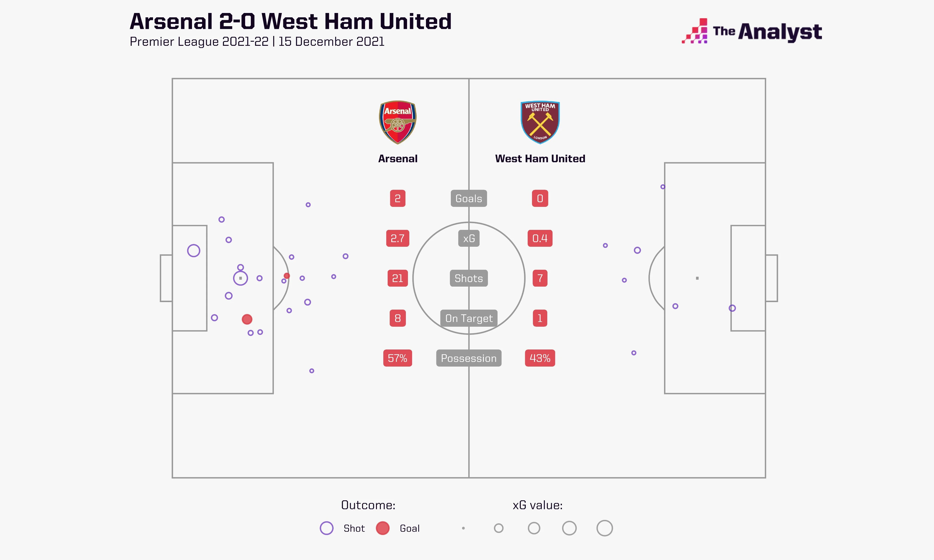Click Arsenal's 21 shots value
Screen dimensions: 934x560
pyautogui.click(x=397, y=278)
